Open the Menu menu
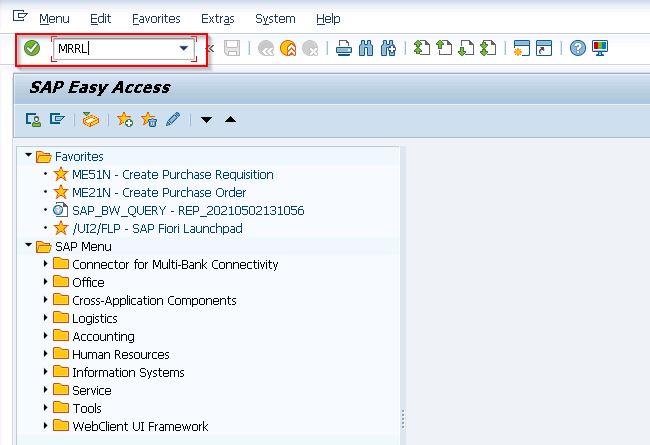Screen dimensions: 650x445 click(54, 19)
